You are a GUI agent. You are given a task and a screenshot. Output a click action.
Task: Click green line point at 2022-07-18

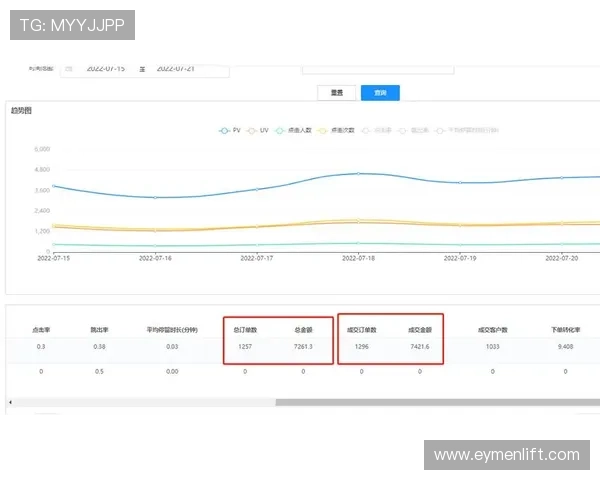point(359,243)
